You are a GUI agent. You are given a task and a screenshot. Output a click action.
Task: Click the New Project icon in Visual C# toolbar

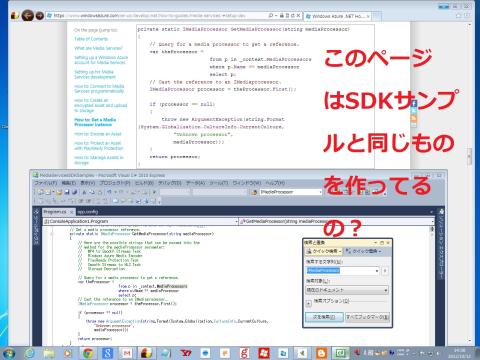click(x=41, y=192)
